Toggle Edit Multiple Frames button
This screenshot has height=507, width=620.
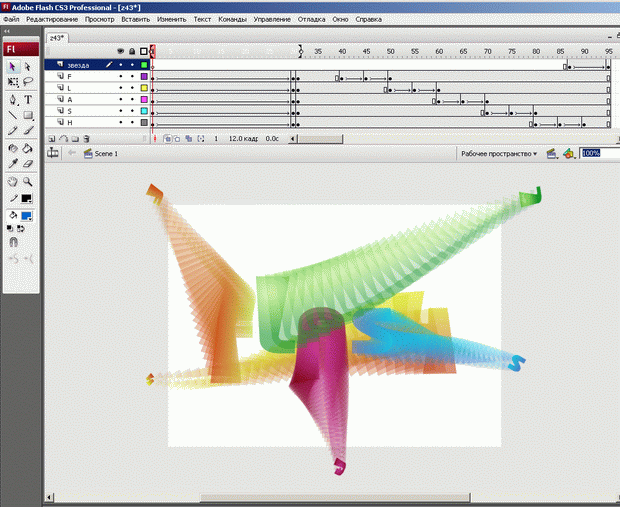click(189, 139)
